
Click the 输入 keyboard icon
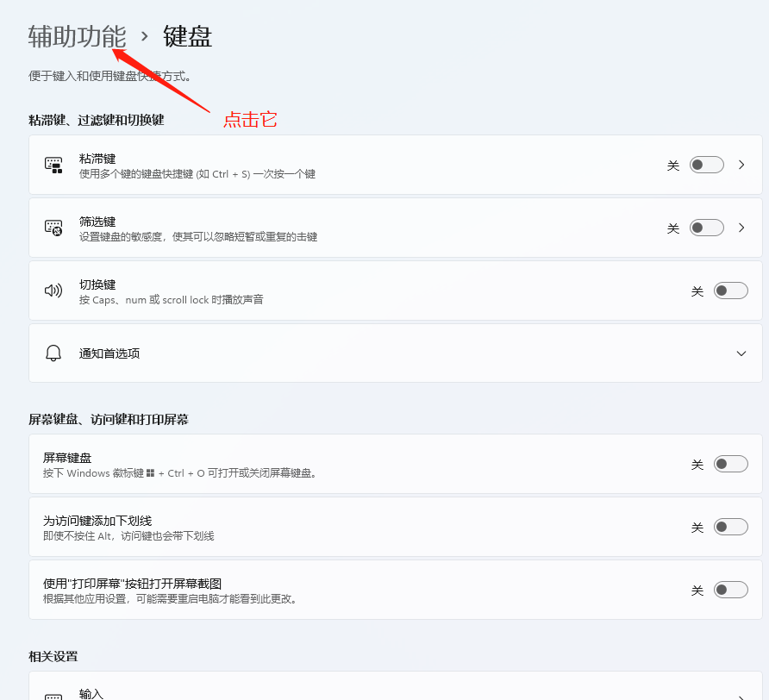(x=53, y=697)
